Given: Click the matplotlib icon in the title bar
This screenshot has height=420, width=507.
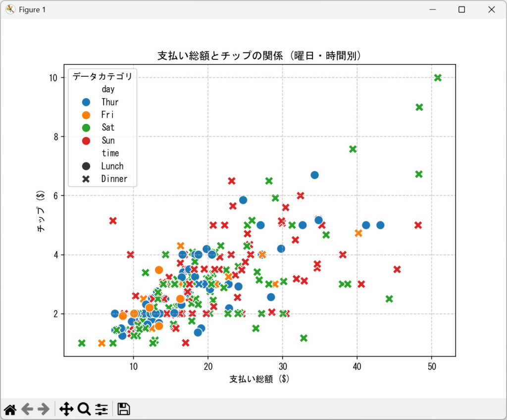Looking at the screenshot, I should [x=10, y=9].
